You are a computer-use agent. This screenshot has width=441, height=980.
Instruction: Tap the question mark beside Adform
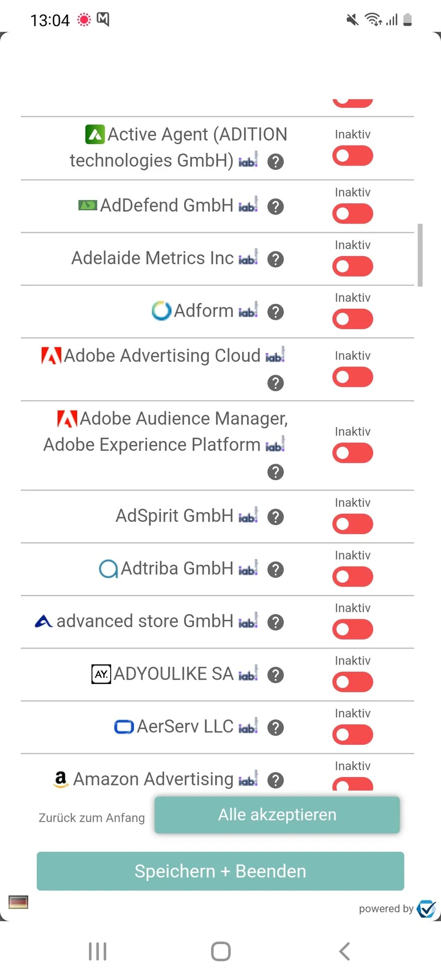[275, 312]
